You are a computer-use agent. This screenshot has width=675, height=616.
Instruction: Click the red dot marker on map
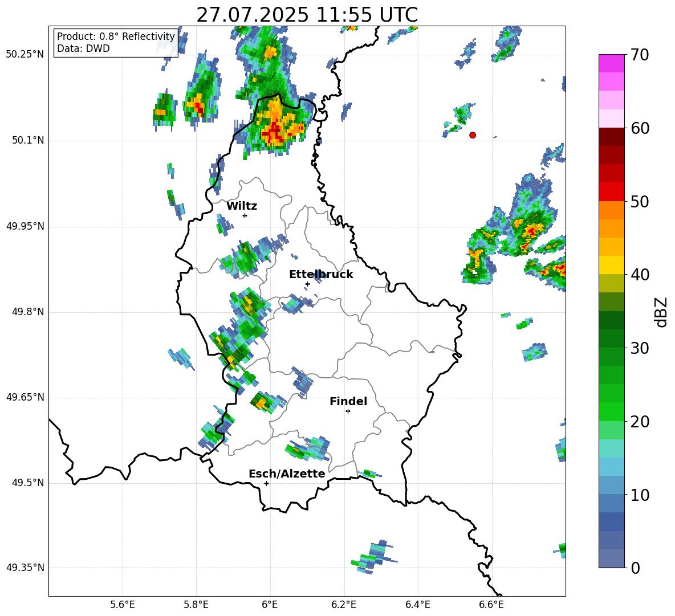point(473,135)
